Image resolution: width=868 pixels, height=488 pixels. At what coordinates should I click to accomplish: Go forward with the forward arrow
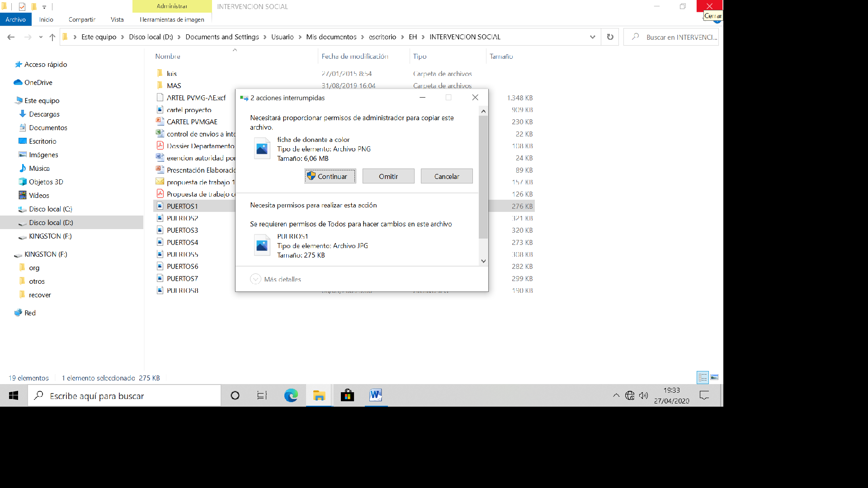point(28,37)
